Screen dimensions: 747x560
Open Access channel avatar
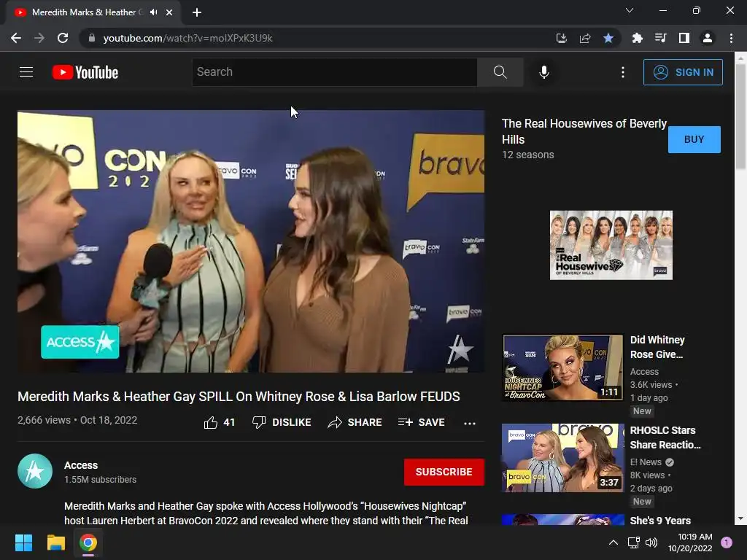(35, 472)
